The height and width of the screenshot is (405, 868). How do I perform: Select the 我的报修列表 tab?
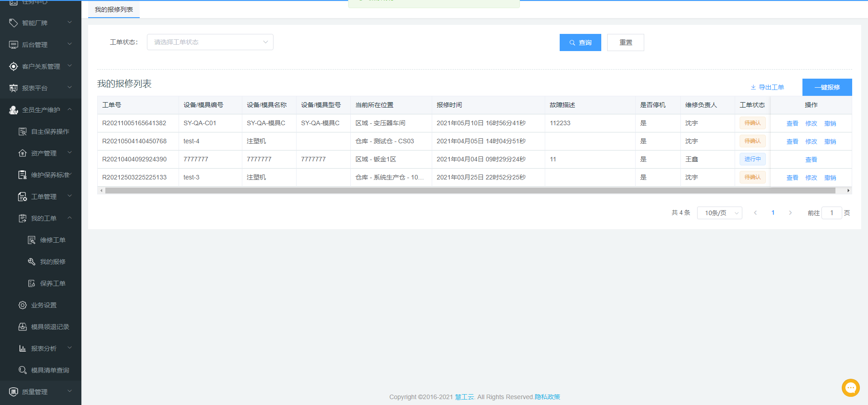pyautogui.click(x=114, y=9)
